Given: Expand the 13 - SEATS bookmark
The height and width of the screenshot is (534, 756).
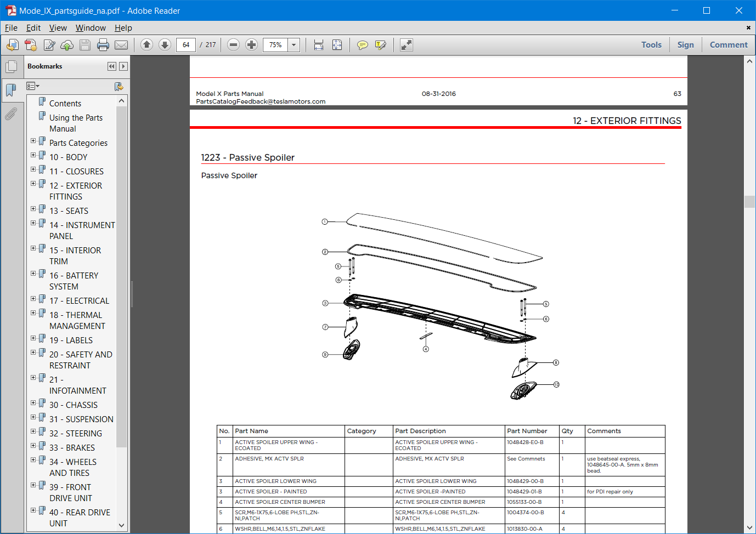Looking at the screenshot, I should (33, 208).
